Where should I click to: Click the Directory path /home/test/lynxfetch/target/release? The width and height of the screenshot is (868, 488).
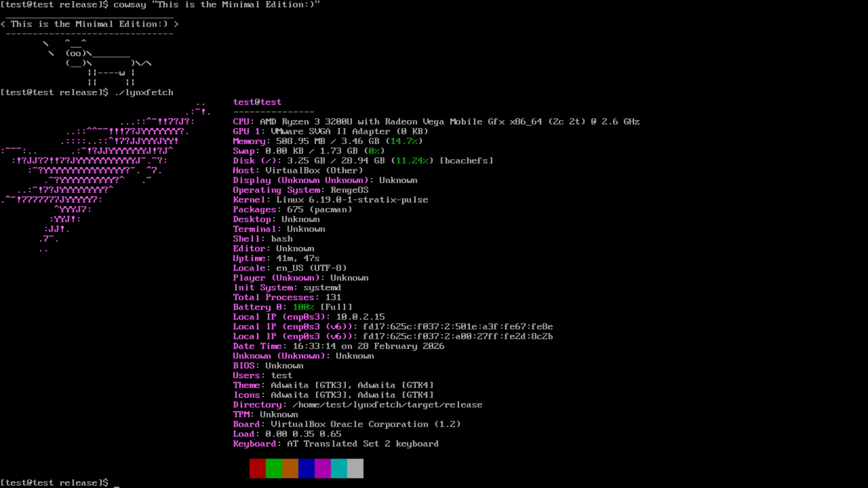[387, 405]
